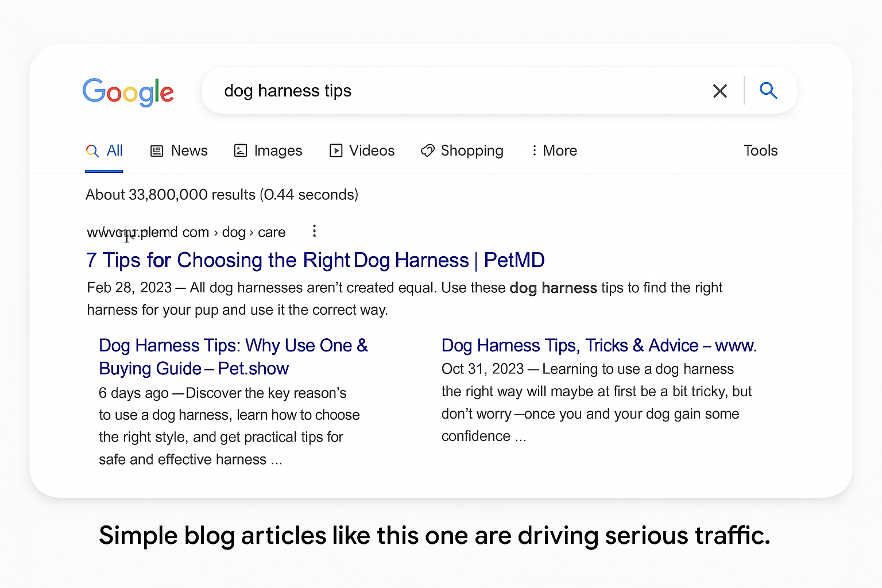Switch to the Images tab

[x=268, y=150]
